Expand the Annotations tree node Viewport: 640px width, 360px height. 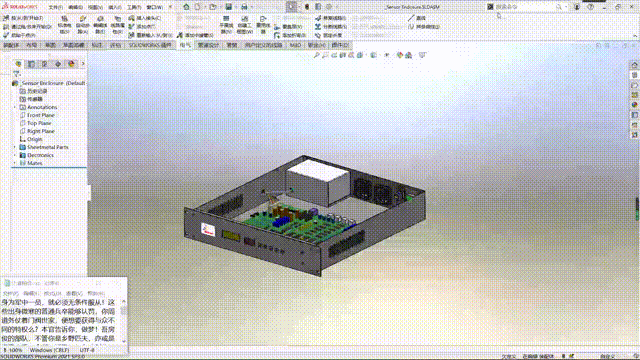coord(15,107)
